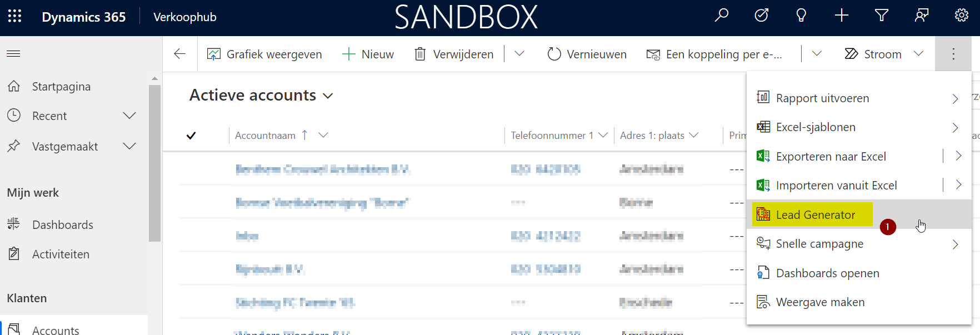This screenshot has width=980, height=335.
Task: Click the Nieuw button
Action: click(x=368, y=54)
